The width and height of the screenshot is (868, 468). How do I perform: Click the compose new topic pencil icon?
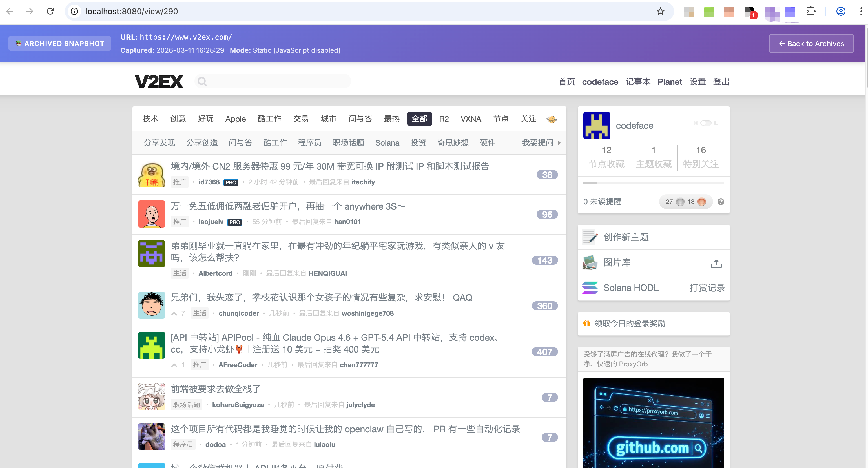(x=590, y=237)
